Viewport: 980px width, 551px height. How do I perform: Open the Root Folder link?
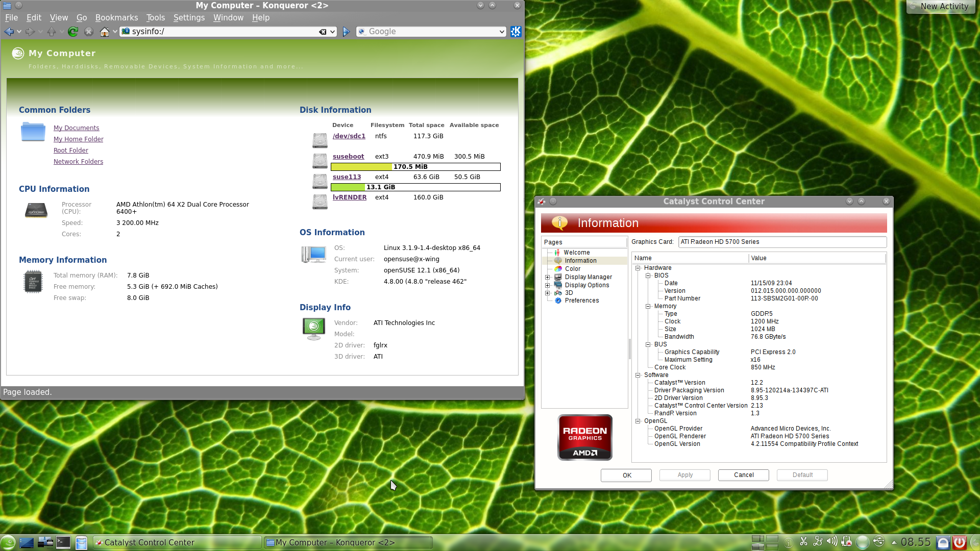tap(71, 151)
